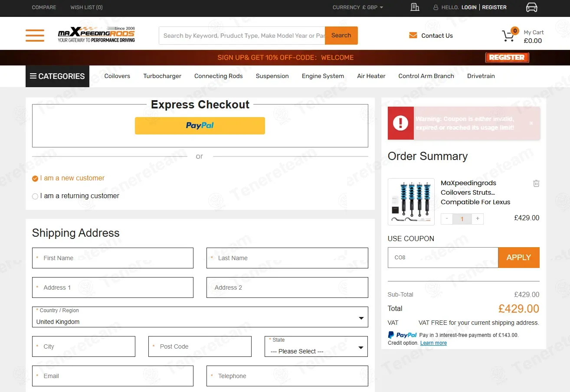The width and height of the screenshot is (570, 392).
Task: Click the building icon in top bar
Action: coord(415,7)
